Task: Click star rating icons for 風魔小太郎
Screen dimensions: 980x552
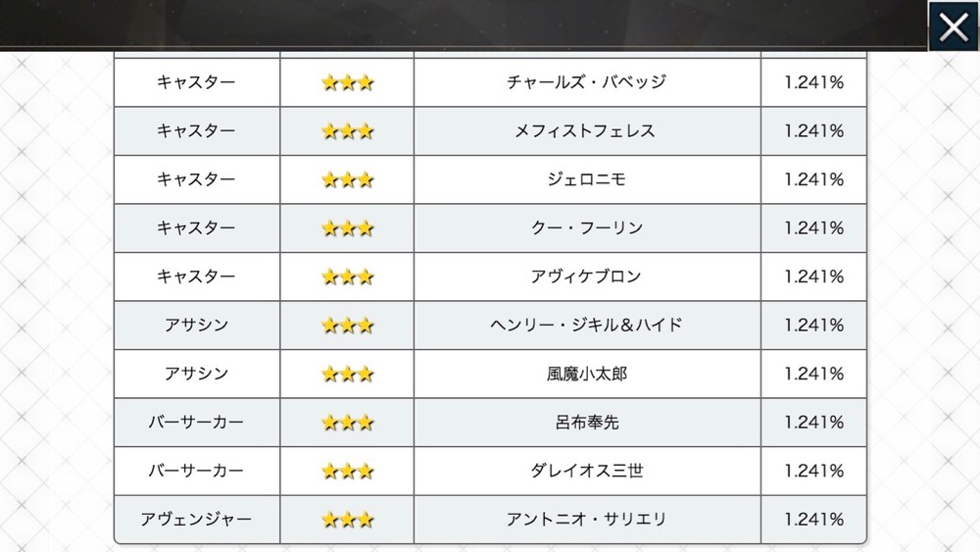Action: 348,374
